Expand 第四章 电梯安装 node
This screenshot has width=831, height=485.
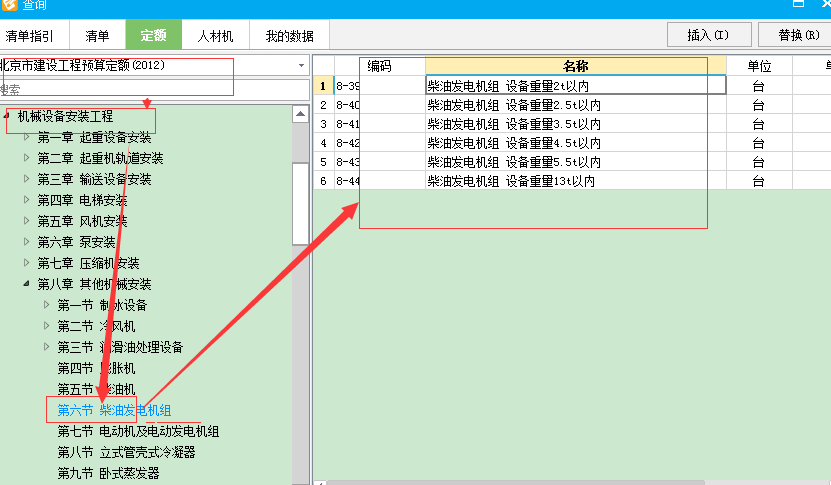click(x=26, y=199)
